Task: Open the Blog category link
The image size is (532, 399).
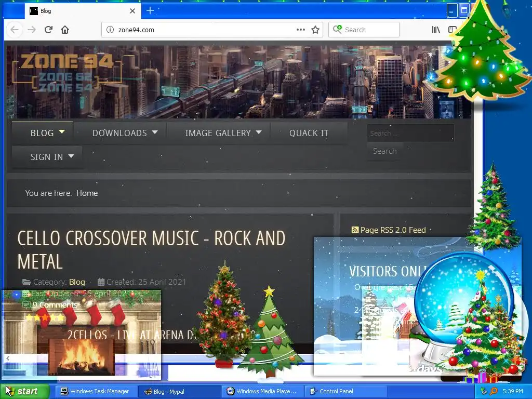Action: 77,282
